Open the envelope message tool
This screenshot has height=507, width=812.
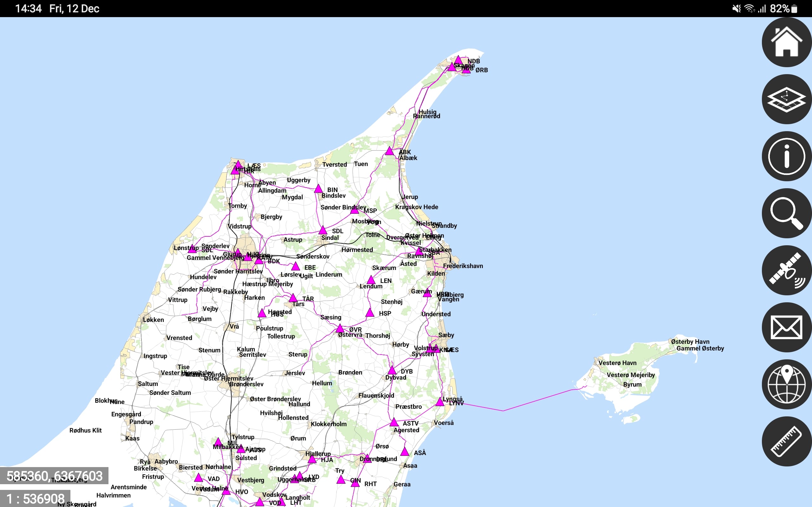pyautogui.click(x=786, y=328)
